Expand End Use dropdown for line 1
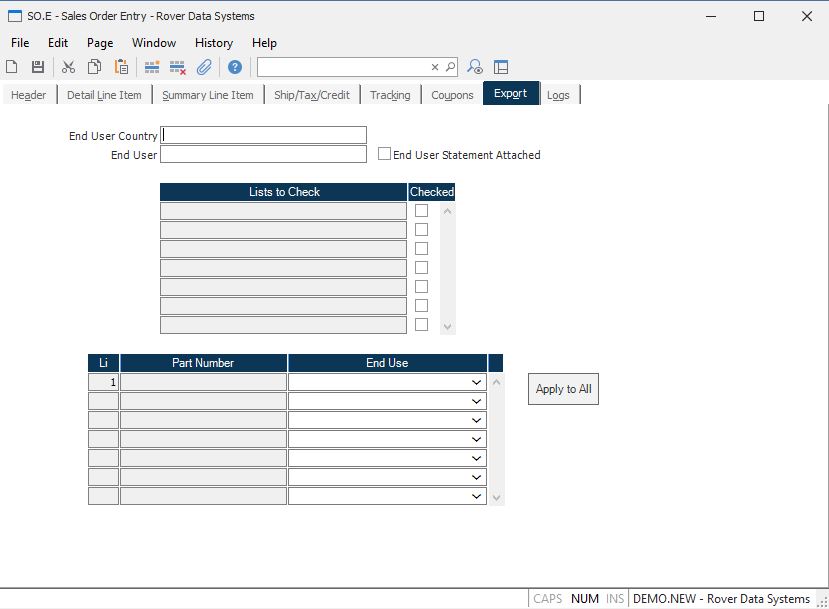Screen dimensions: 829x609 point(476,382)
